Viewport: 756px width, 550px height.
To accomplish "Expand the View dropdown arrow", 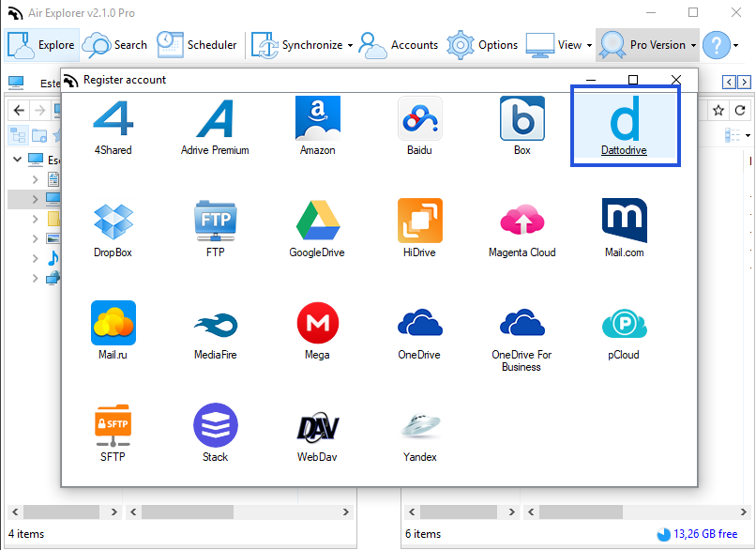I will [x=589, y=45].
